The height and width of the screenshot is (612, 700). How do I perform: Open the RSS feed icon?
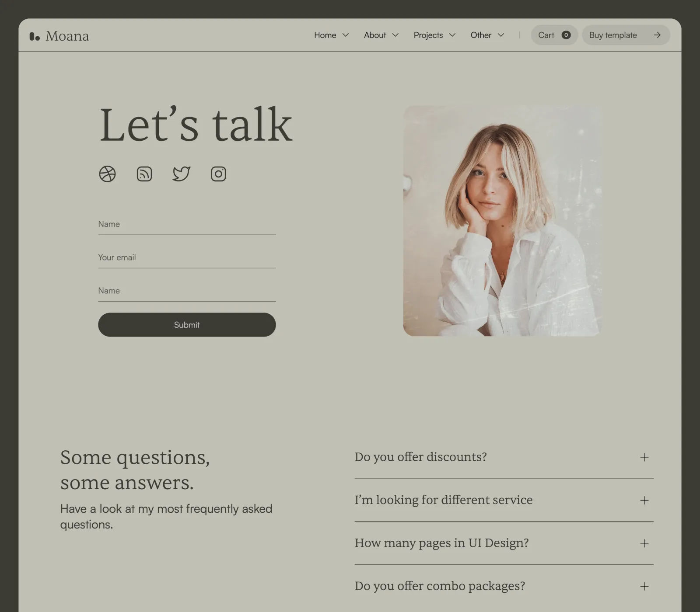click(x=144, y=174)
